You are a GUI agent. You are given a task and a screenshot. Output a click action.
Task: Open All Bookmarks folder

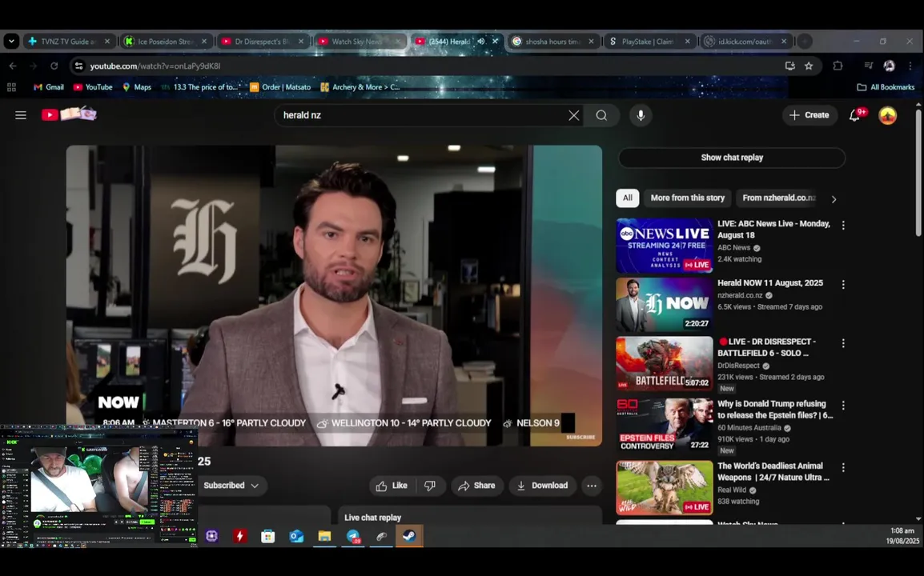tap(886, 87)
